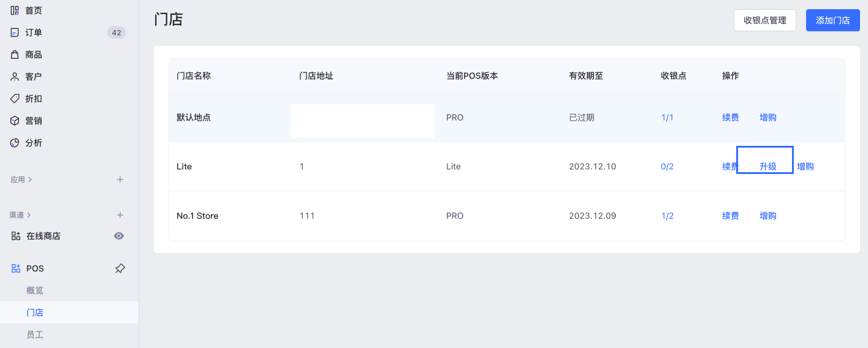Add an app with the 应用 plus icon
Viewport: 868px width, 348px height.
[120, 180]
